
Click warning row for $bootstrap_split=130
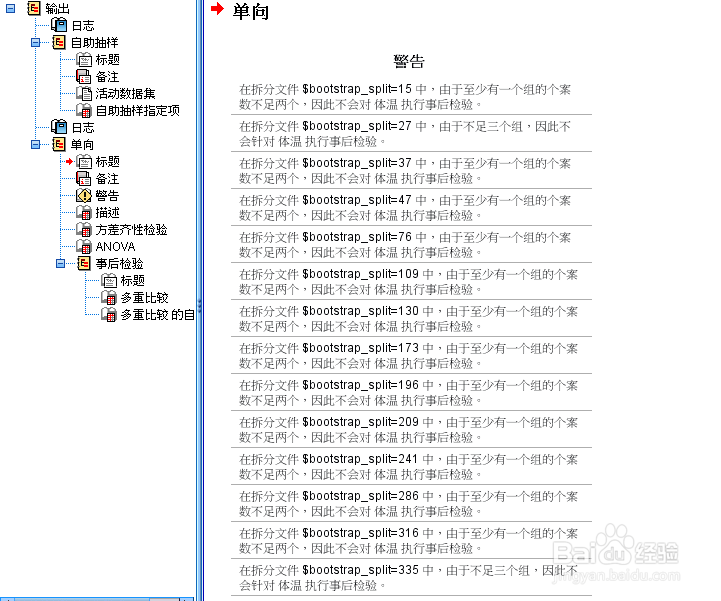(411, 319)
